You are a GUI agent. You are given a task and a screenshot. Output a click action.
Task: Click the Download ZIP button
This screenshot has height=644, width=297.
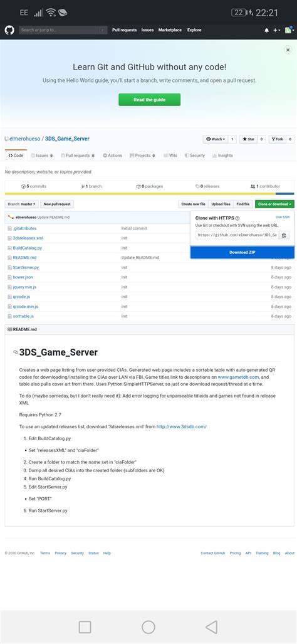[x=242, y=252]
